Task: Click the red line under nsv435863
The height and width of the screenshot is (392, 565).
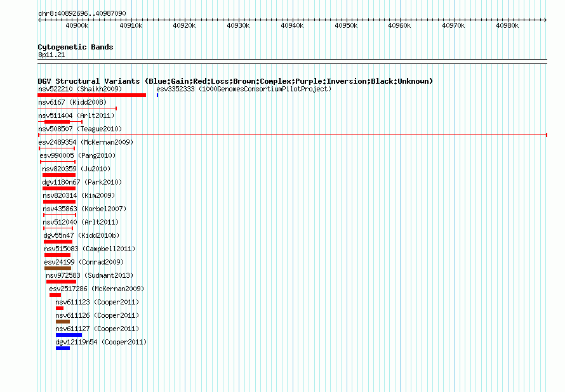Action: [x=60, y=215]
